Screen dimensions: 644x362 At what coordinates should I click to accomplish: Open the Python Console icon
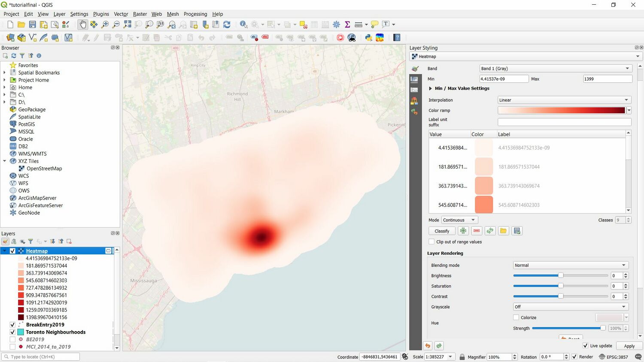[x=368, y=38]
